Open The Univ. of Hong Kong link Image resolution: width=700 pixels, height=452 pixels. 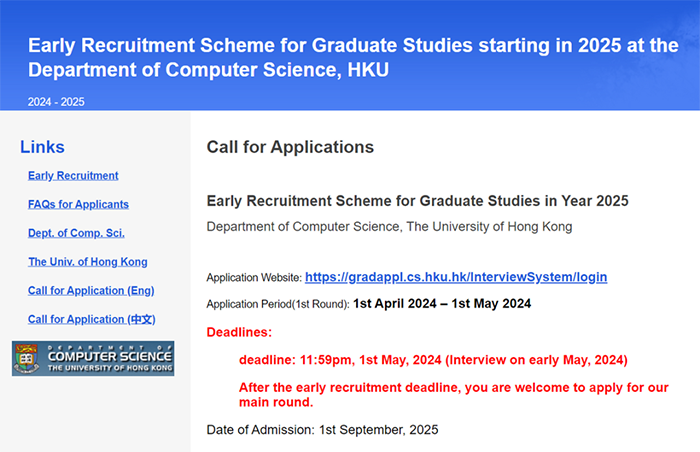88,262
